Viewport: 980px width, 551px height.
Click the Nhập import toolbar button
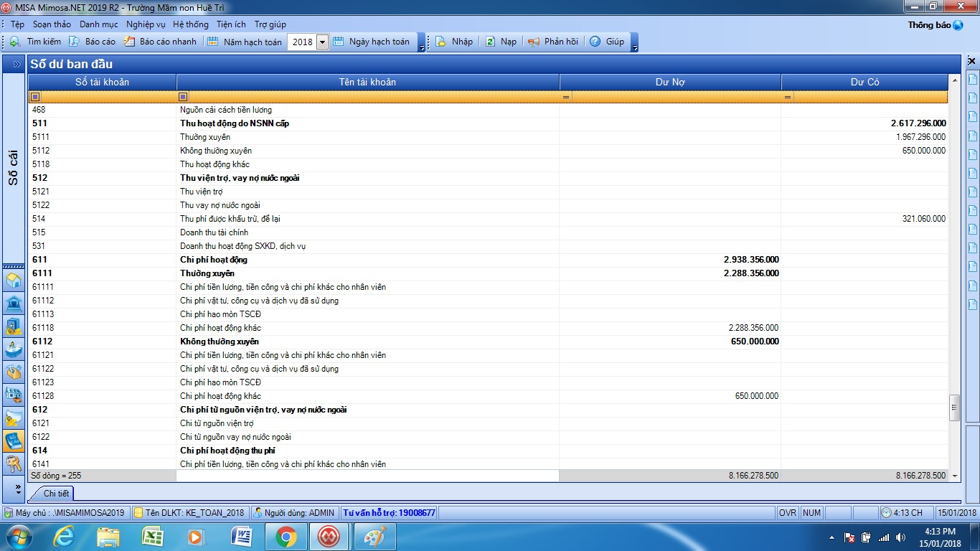tap(454, 42)
